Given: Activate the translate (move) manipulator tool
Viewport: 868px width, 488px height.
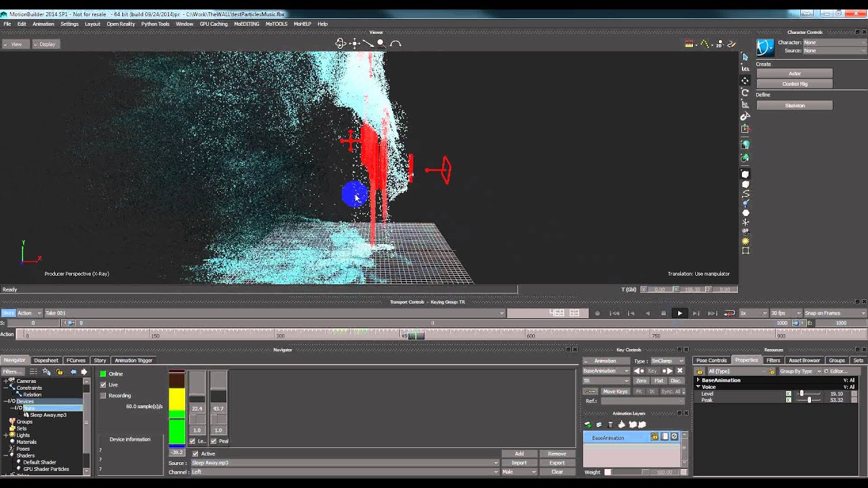Looking at the screenshot, I should click(x=745, y=81).
